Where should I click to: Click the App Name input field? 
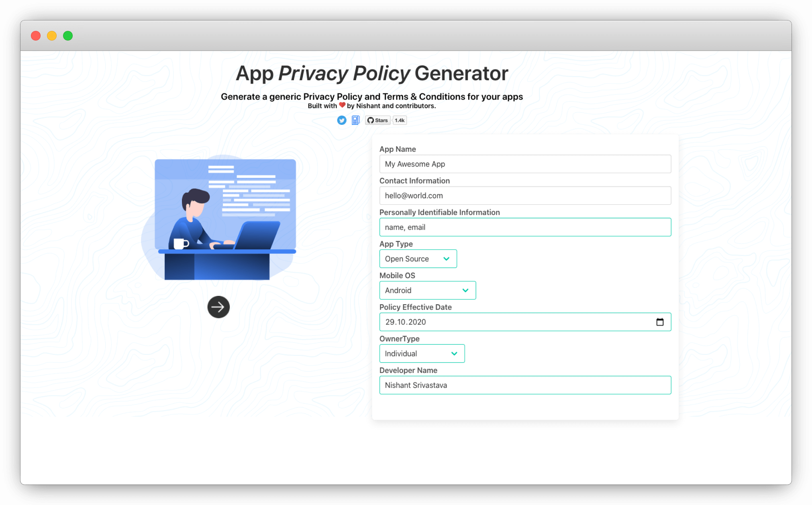click(x=524, y=163)
